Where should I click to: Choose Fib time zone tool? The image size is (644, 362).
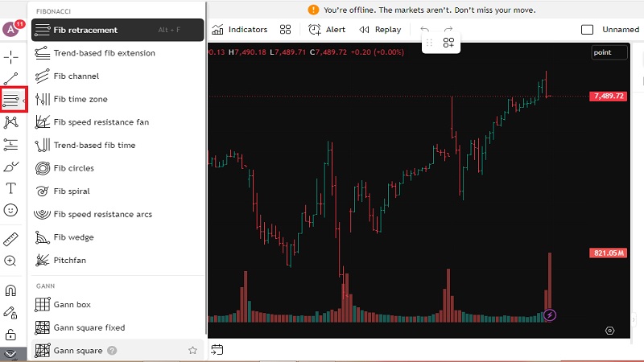pos(118,99)
